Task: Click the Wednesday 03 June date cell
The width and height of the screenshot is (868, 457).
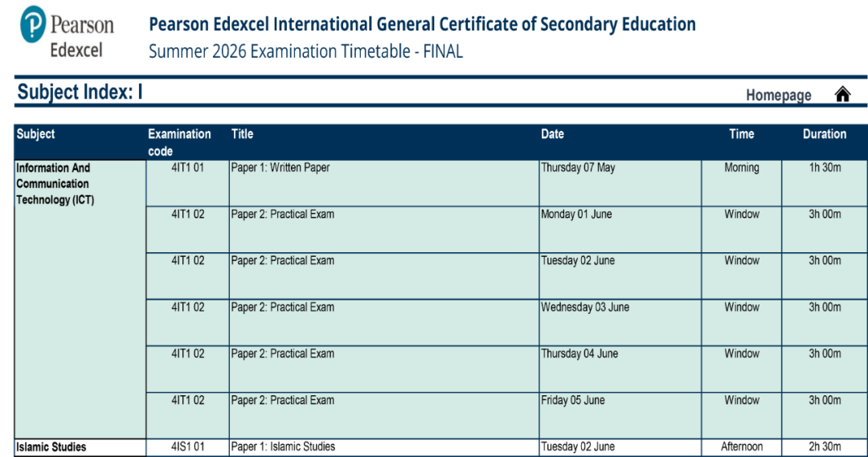Action: tap(585, 308)
